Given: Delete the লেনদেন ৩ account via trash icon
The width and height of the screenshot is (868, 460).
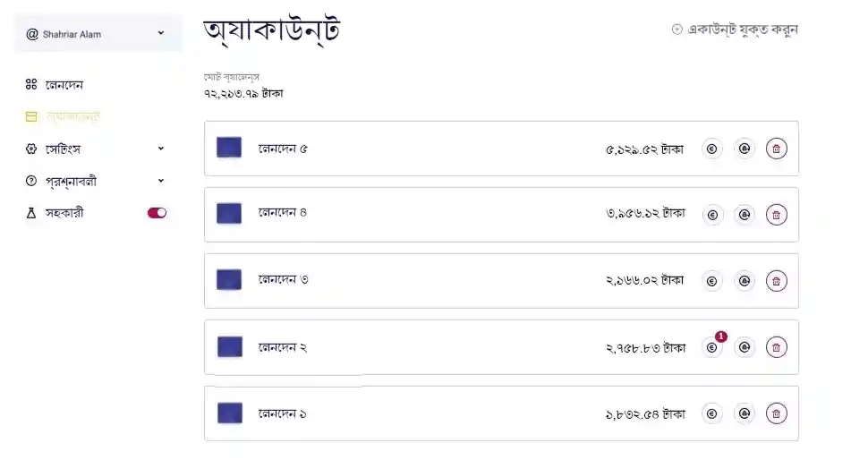Looking at the screenshot, I should [x=777, y=281].
